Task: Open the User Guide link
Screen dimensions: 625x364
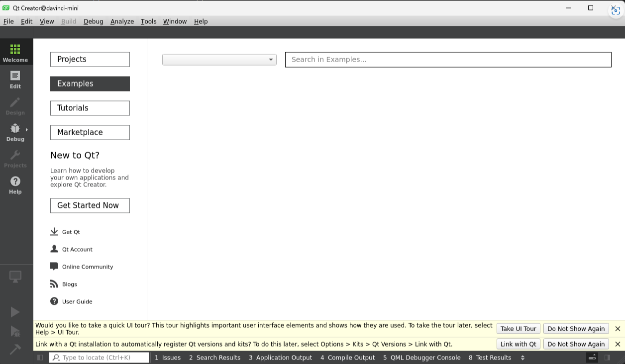Action: tap(77, 302)
